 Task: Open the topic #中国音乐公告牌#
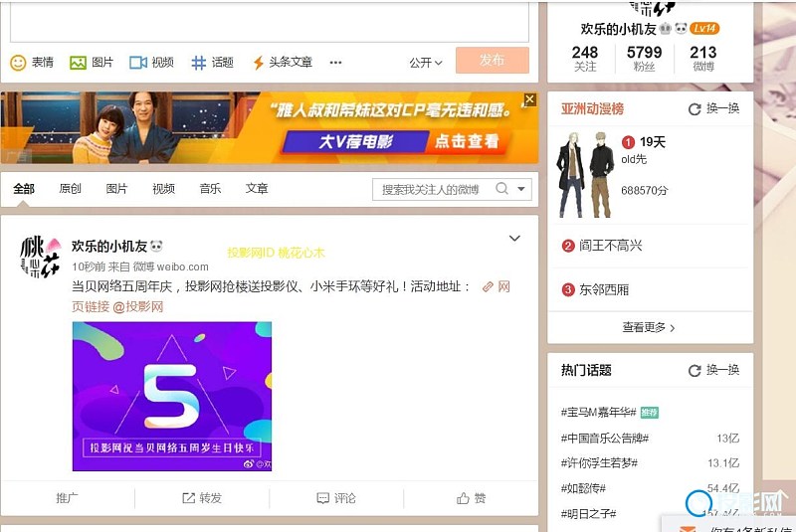pos(605,438)
